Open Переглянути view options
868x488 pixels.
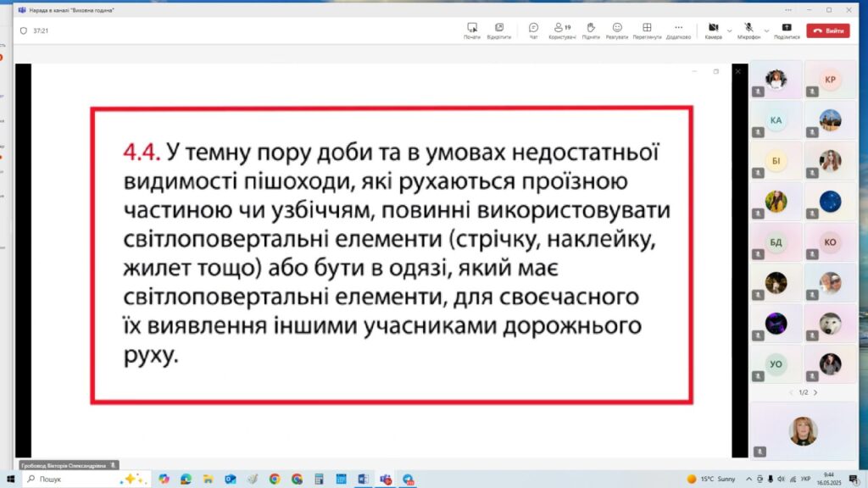point(647,30)
